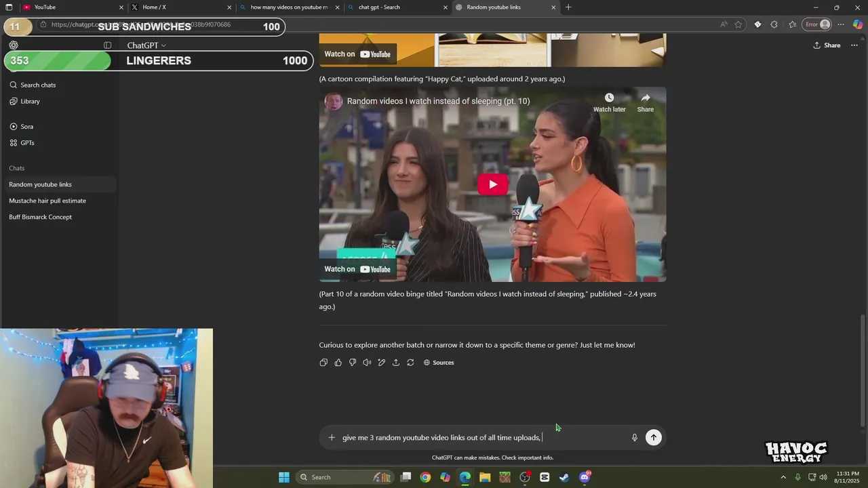Click the page vertical scrollbar thumb
The image size is (868, 488).
(863, 371)
